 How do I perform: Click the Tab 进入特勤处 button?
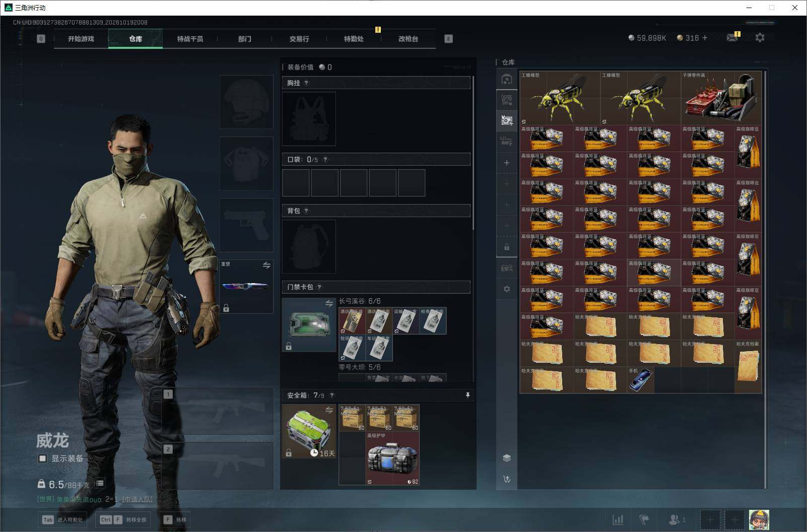(62, 520)
